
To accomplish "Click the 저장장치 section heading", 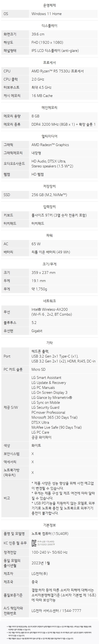I will pos(49,186).
